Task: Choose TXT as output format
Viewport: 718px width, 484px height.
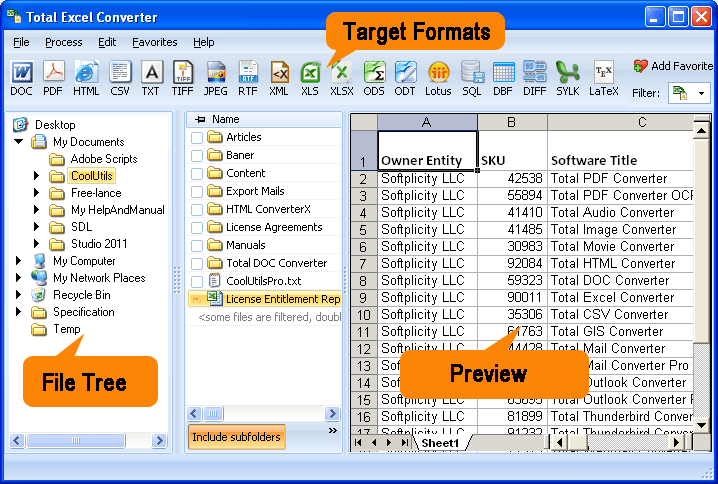Action: tap(151, 78)
